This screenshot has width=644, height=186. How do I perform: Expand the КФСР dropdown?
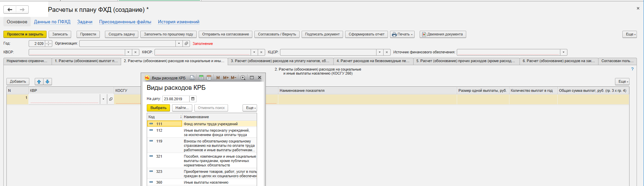click(254, 52)
